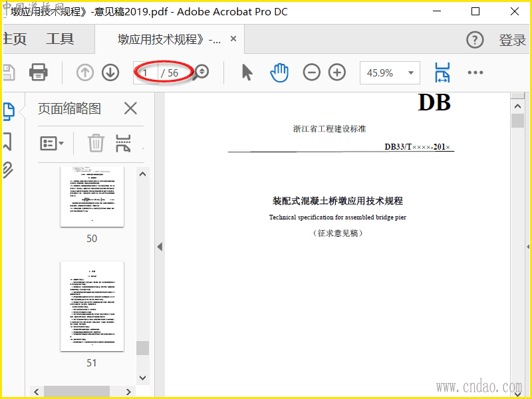Click the thumbnail panel vertical scrollbar handle

[x=142, y=348]
